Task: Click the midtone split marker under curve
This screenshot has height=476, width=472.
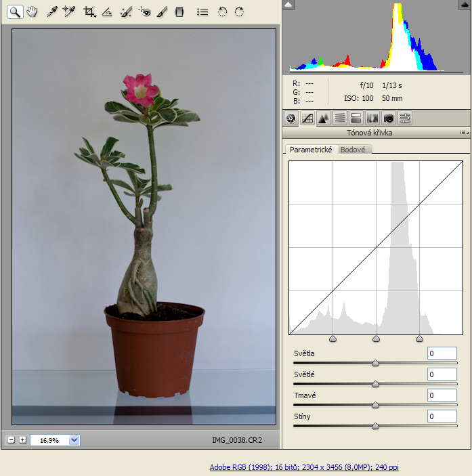Action: point(376,339)
